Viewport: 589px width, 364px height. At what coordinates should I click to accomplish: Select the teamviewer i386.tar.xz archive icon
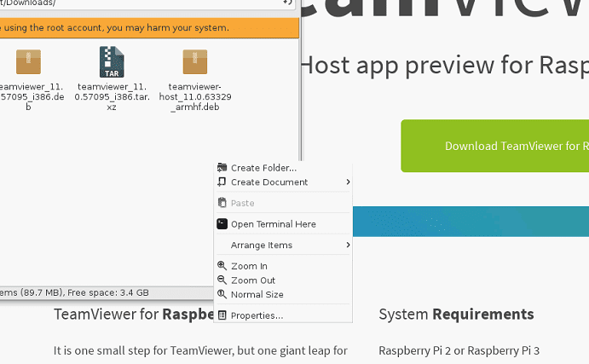coord(111,61)
